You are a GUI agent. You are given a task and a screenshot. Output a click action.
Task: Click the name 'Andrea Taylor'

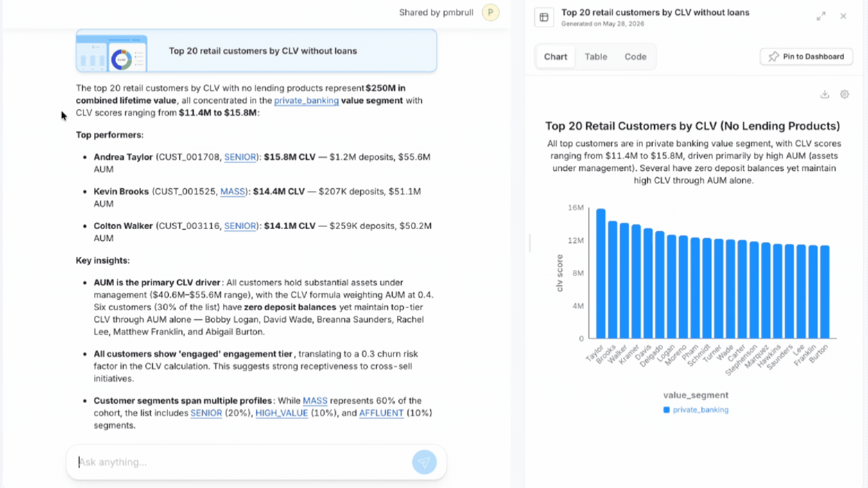pos(123,157)
